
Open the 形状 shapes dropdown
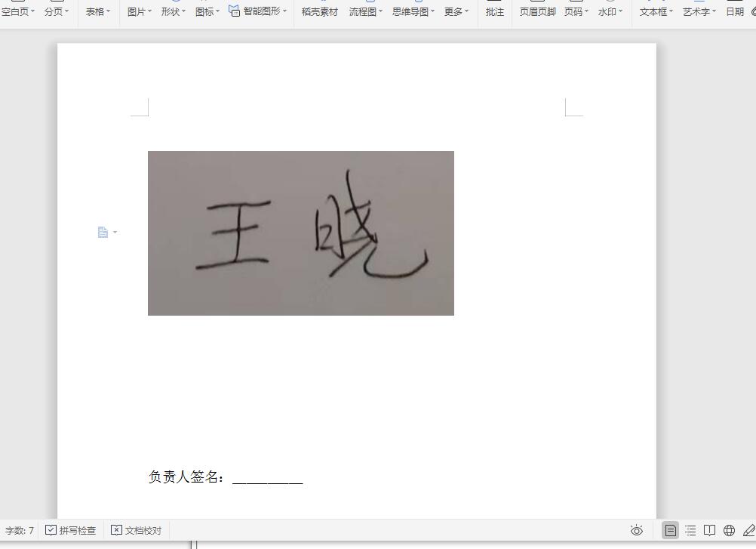pos(173,11)
